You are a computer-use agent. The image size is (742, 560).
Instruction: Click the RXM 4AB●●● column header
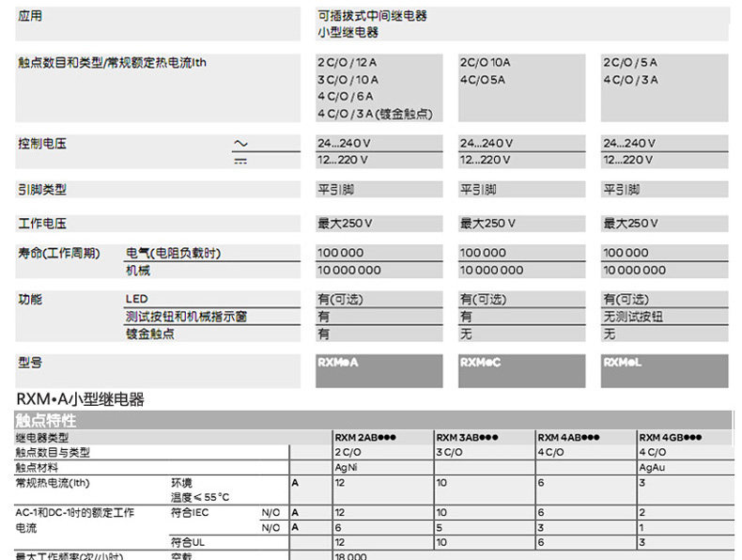568,438
